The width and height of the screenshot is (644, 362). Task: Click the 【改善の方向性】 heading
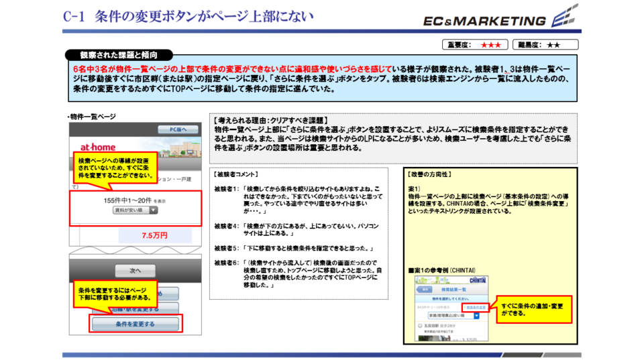coord(429,174)
